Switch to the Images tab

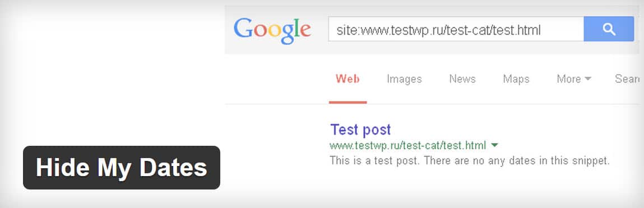coord(404,79)
